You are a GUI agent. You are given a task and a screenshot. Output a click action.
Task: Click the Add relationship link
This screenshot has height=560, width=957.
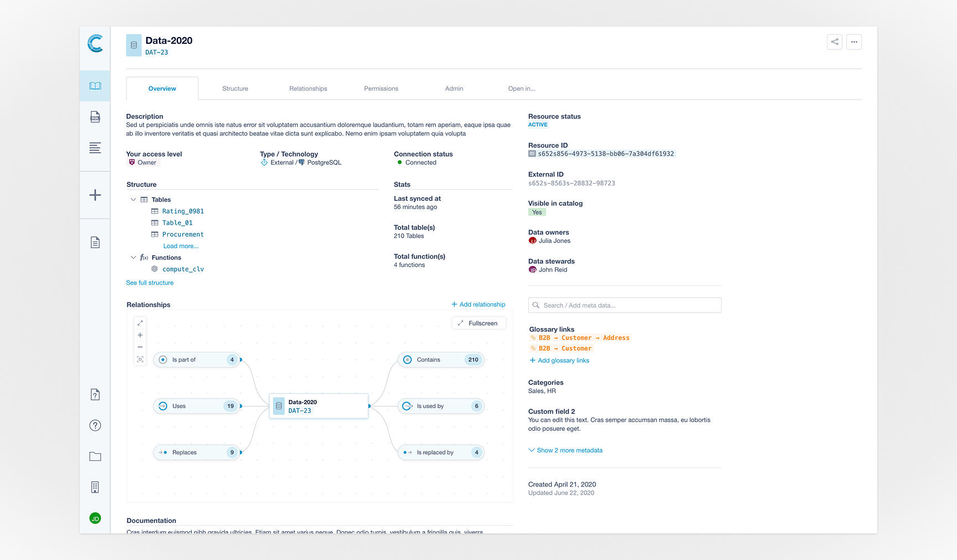coord(478,304)
